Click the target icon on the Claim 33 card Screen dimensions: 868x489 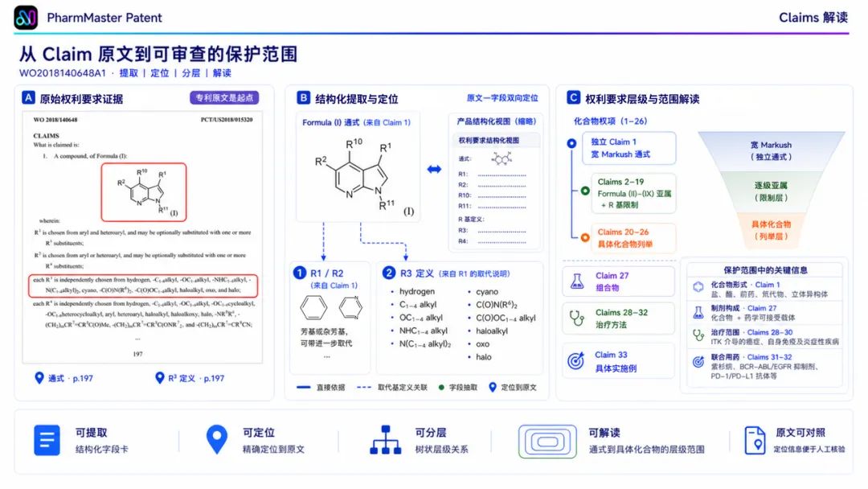tap(576, 360)
